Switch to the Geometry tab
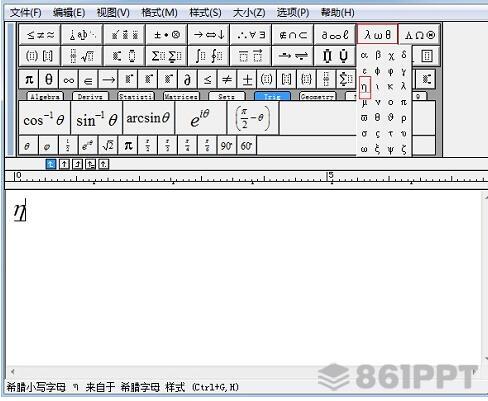 click(317, 97)
